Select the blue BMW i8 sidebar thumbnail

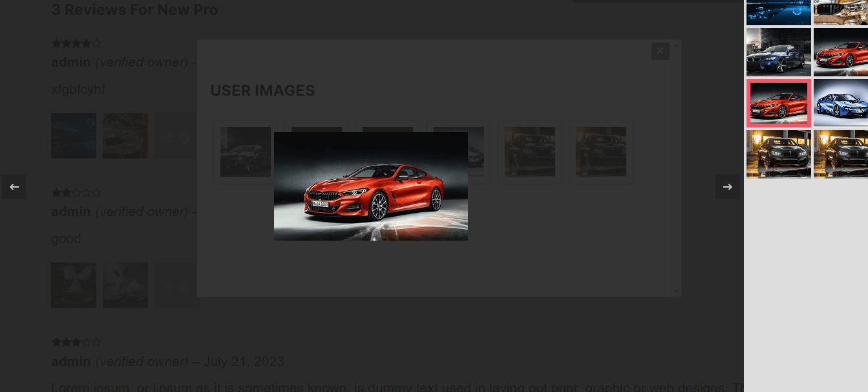coord(840,103)
